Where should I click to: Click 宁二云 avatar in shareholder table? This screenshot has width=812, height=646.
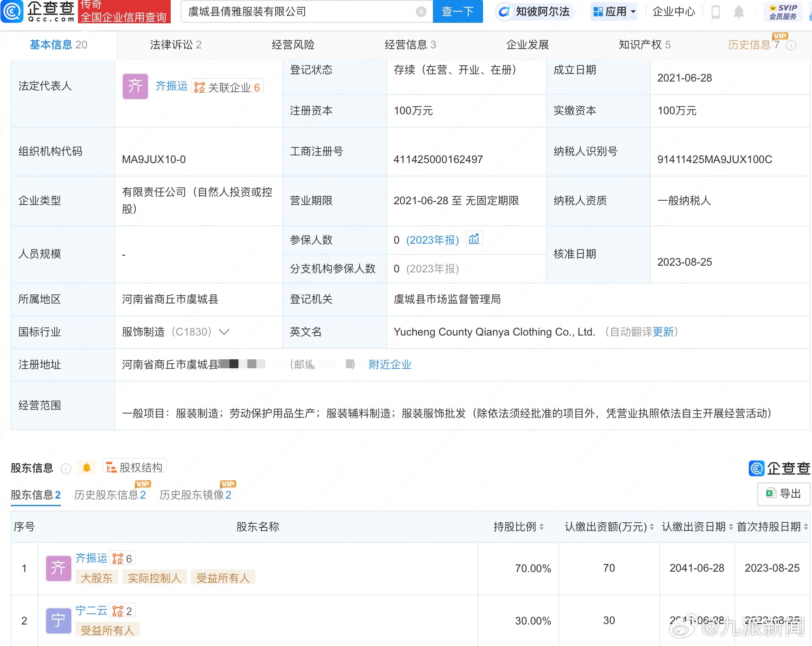(58, 620)
